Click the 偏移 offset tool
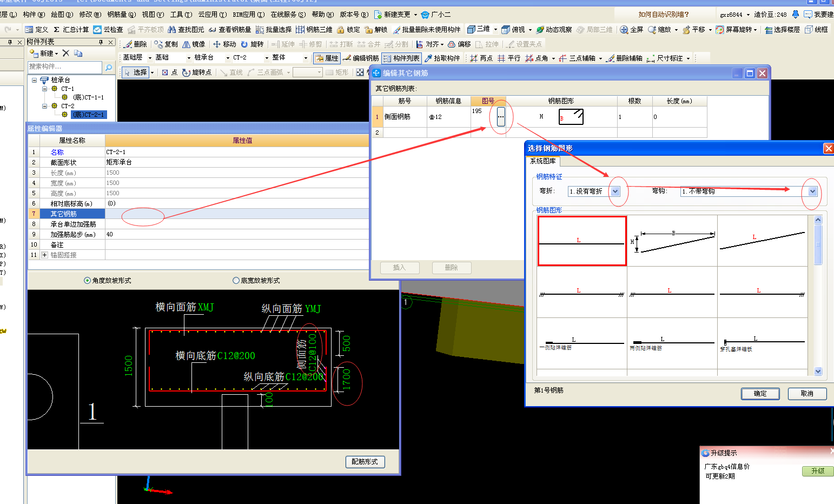The image size is (834, 504). tap(459, 44)
